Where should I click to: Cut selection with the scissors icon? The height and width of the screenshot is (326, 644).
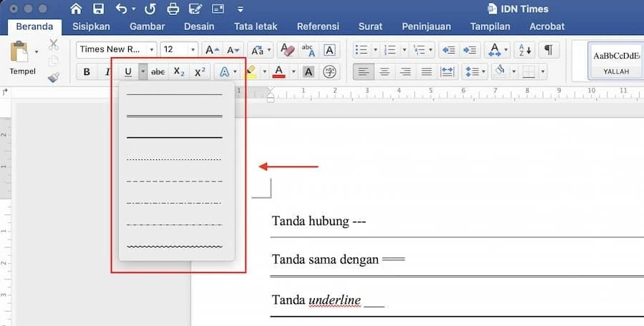(54, 44)
